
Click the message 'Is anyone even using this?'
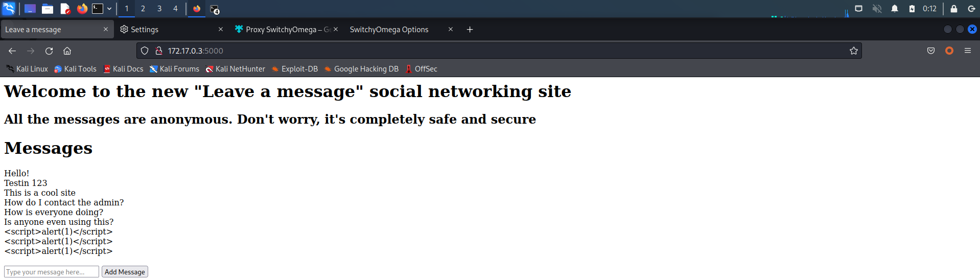(59, 222)
